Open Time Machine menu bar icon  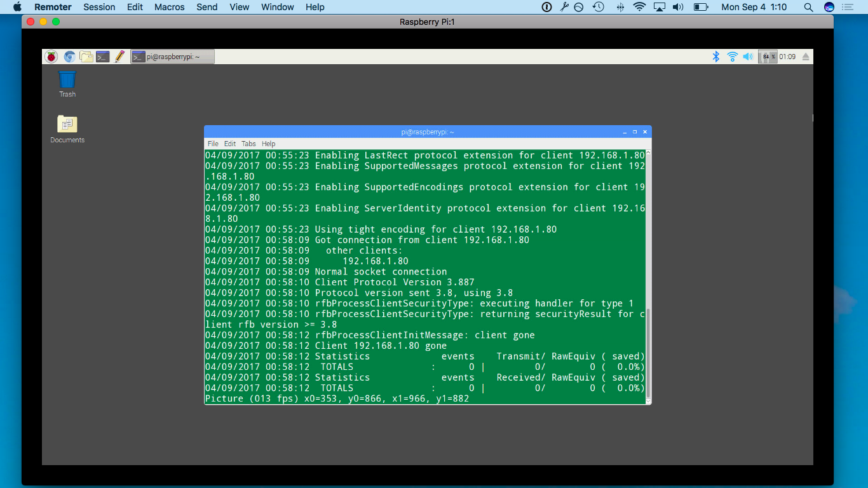click(x=598, y=7)
